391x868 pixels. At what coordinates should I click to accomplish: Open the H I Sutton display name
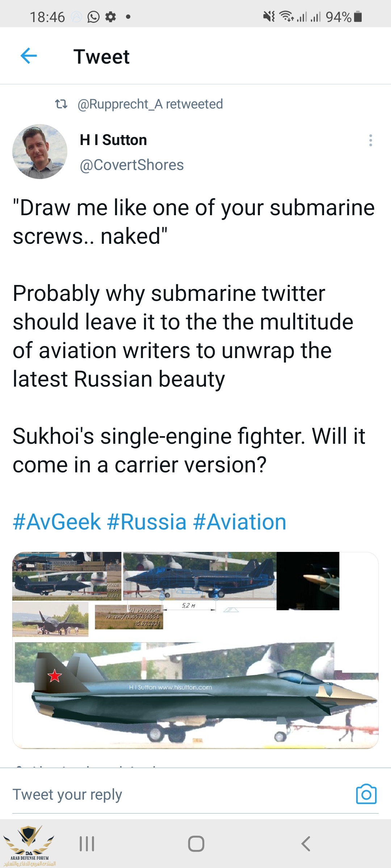coord(113,140)
